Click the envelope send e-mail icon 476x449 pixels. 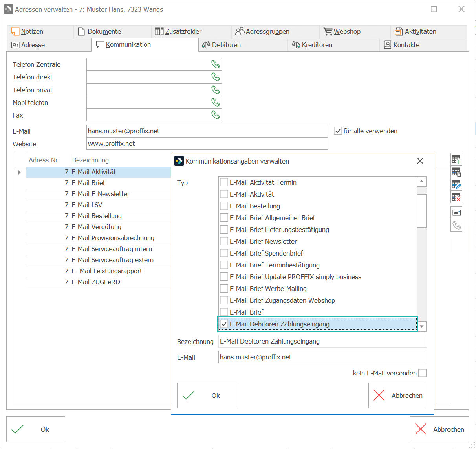(456, 213)
